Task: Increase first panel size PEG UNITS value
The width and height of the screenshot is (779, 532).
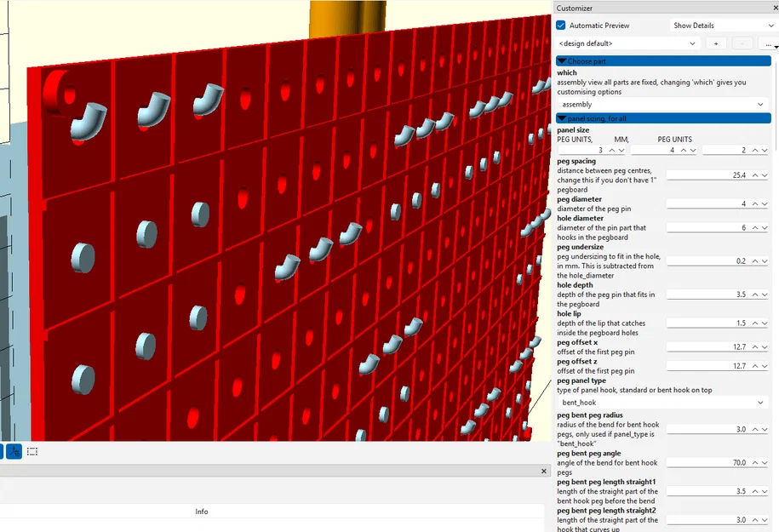Action: click(612, 150)
